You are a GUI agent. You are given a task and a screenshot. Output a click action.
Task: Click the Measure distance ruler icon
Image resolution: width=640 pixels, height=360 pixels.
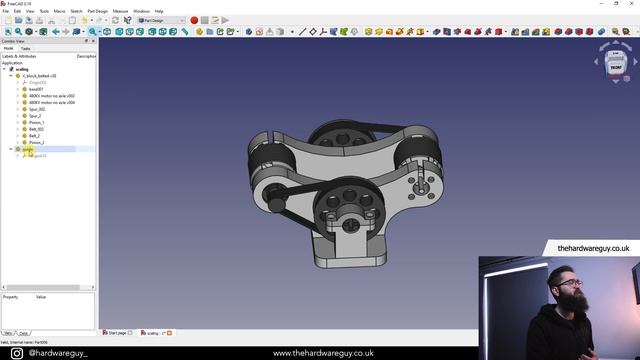[x=185, y=31]
